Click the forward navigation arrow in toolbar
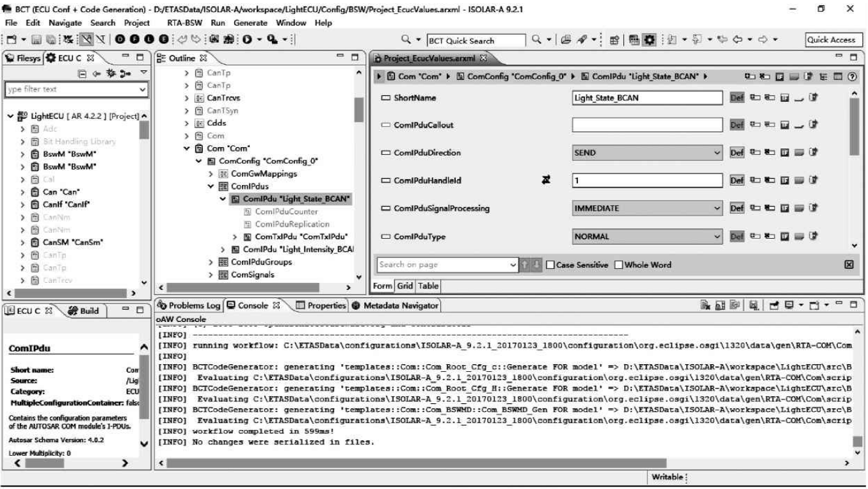868x489 pixels. (x=762, y=40)
